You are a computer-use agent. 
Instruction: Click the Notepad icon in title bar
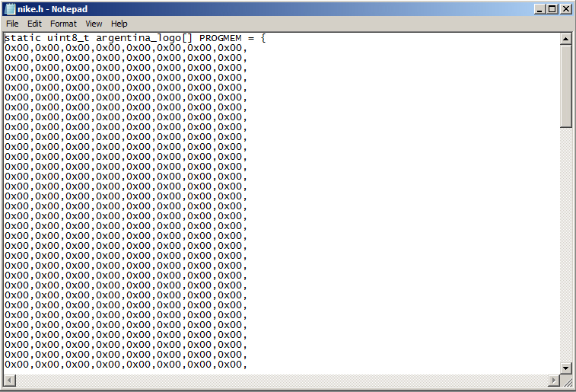(10, 9)
